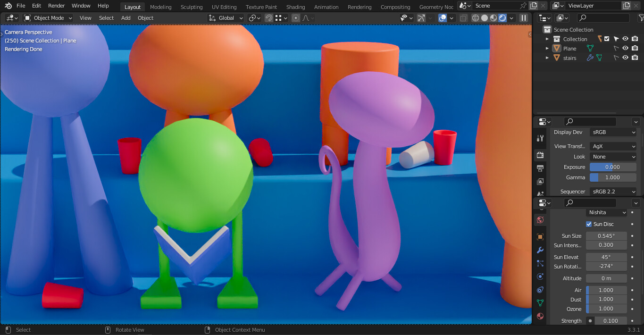This screenshot has height=335, width=644.
Task: Open the View Transform AgX dropdown
Action: [x=613, y=146]
